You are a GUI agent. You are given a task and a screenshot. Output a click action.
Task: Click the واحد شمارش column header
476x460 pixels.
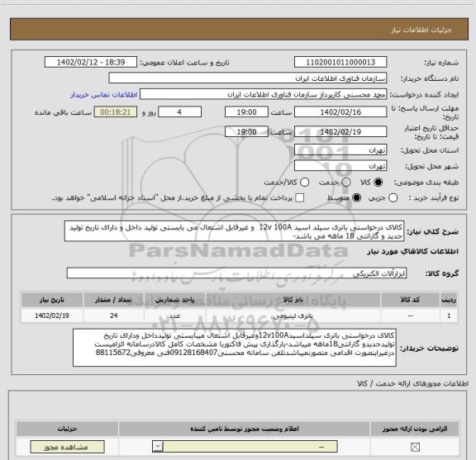point(175,300)
